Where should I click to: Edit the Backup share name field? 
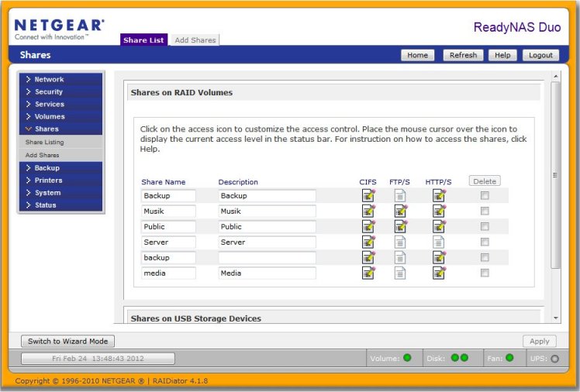pos(168,195)
